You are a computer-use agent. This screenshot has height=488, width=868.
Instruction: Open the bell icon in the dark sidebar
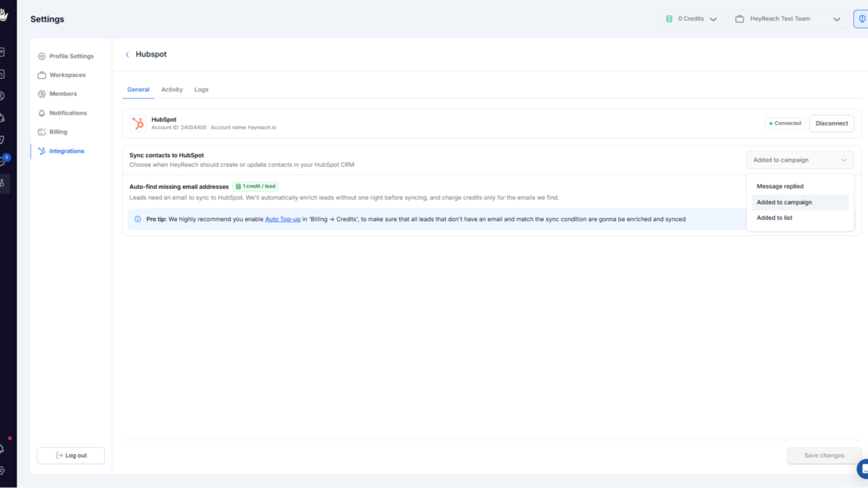click(x=2, y=449)
